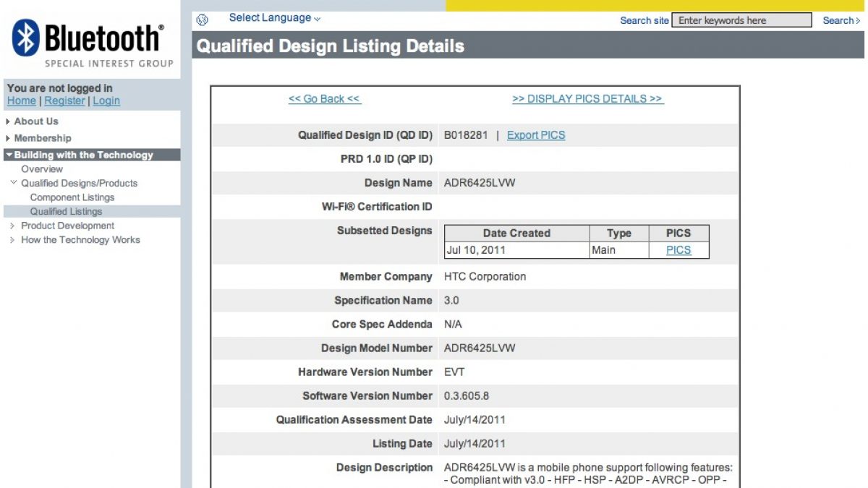Collapse Qualified Designs/Products tree item
Viewport: 868px width, 488px height.
79,184
